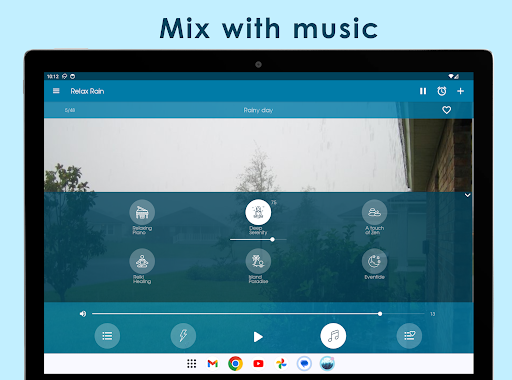Viewport: 512px width, 380px height.
Task: Launch Gmail from the taskbar
Action: (x=213, y=364)
